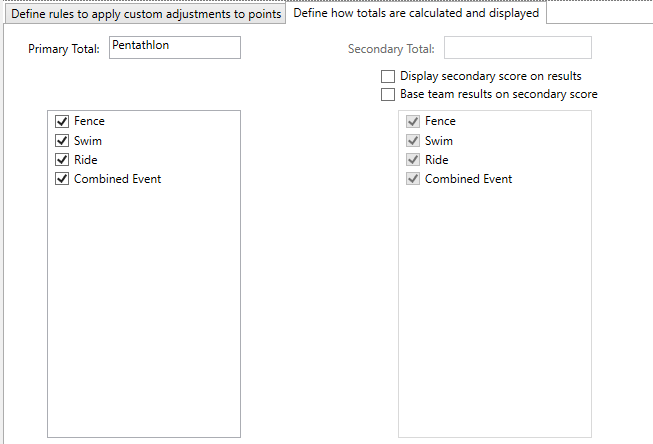
Task: Click empty area of primary events list
Action: click(x=144, y=312)
